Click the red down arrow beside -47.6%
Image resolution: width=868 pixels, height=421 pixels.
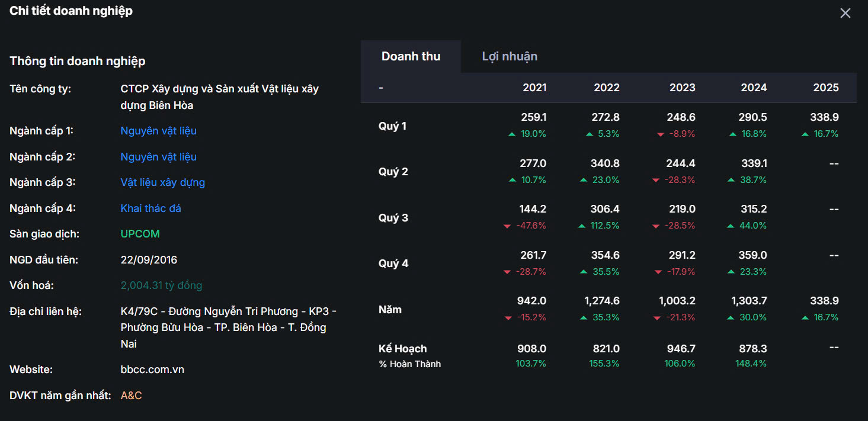[507, 226]
